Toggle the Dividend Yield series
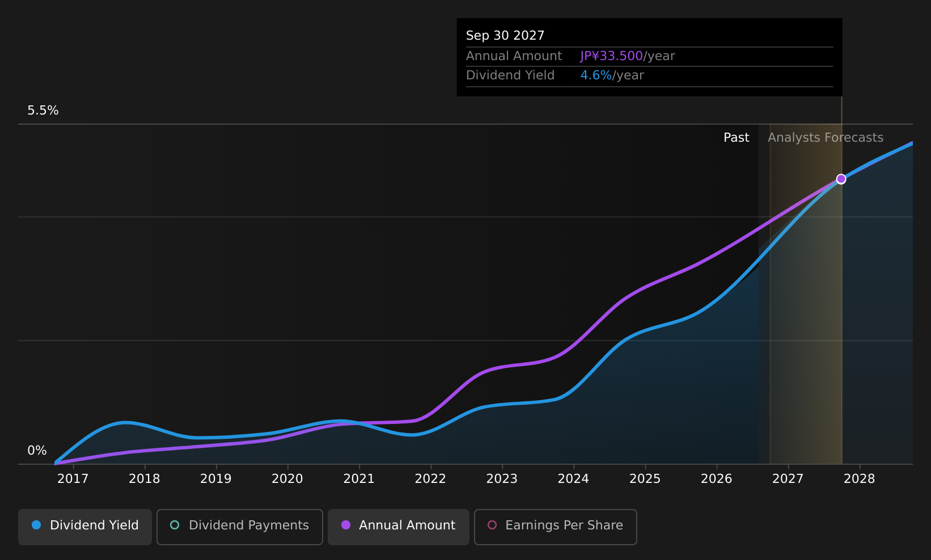Screen dimensions: 931x560 pos(85,527)
